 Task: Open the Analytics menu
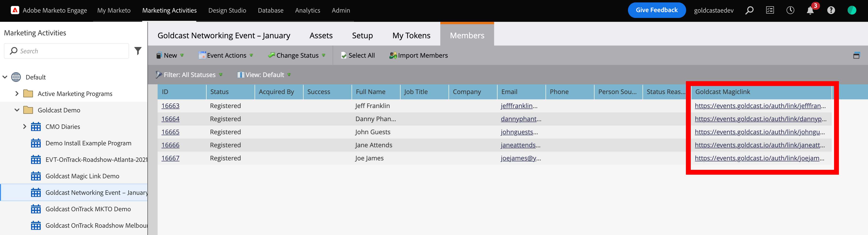pos(308,10)
